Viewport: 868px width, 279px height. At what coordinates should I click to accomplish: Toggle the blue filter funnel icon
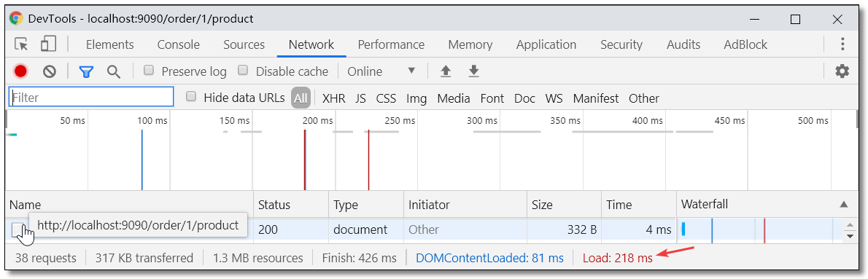pyautogui.click(x=85, y=72)
